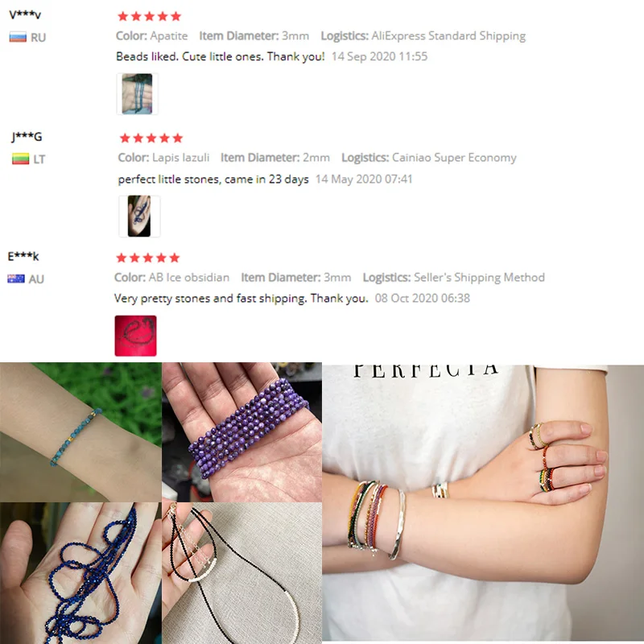Click the Lithuanian flag icon next to LT
644x644 pixels.
21,159
